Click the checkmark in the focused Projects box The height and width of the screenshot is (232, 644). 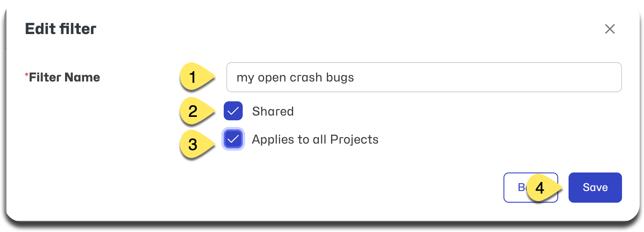pyautogui.click(x=233, y=139)
